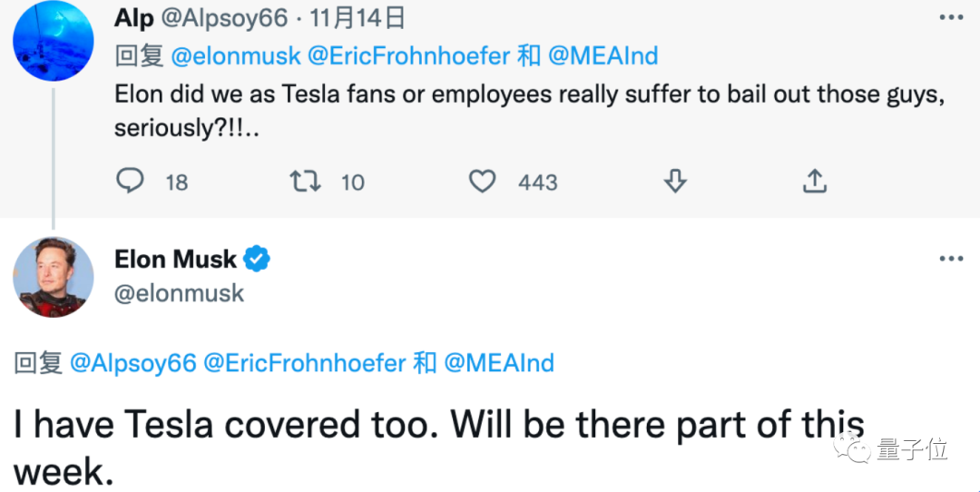Like Alp's tweet with the heart icon
The width and height of the screenshot is (980, 492).
(482, 182)
